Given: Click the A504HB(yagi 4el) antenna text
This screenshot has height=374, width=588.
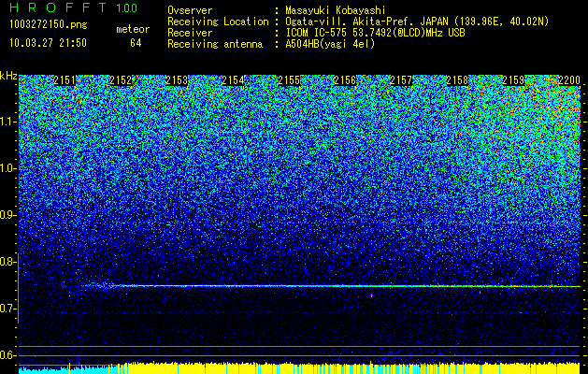Looking at the screenshot, I should click(x=330, y=44).
